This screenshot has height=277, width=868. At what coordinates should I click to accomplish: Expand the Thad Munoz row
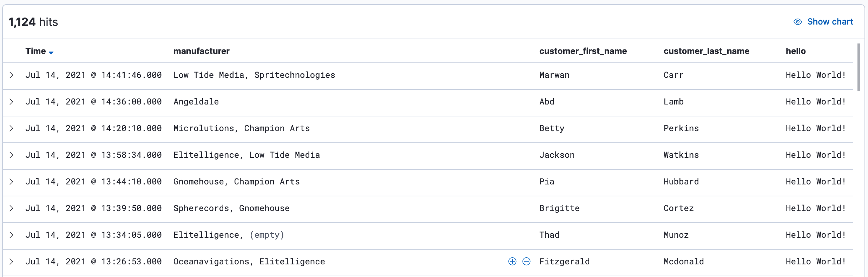tap(12, 235)
